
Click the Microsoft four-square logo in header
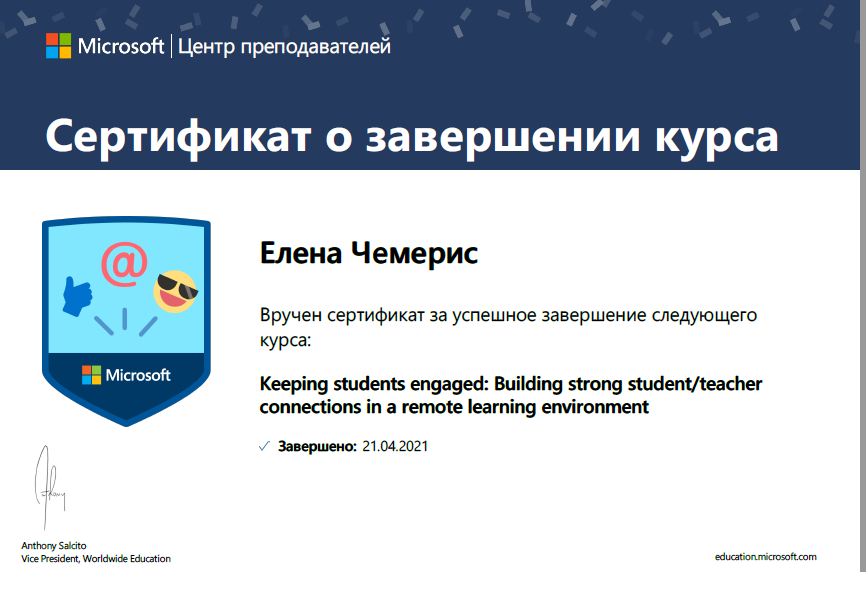(x=59, y=46)
